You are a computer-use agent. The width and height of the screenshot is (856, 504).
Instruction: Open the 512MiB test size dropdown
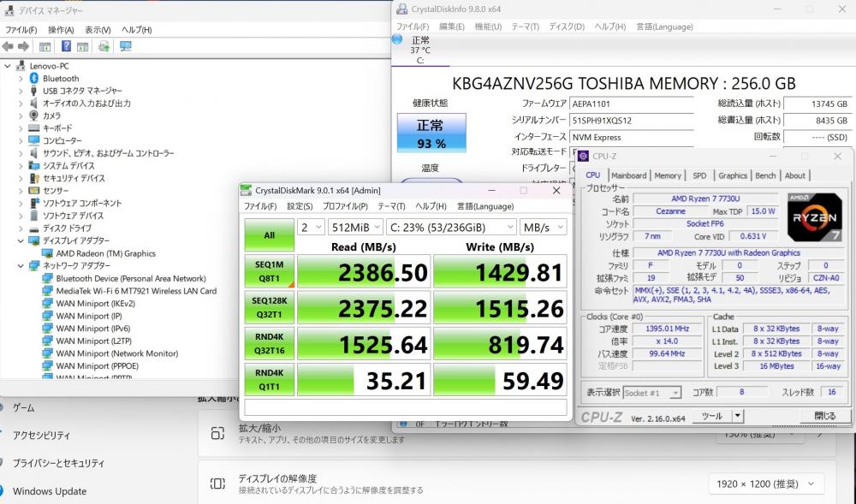[355, 228]
